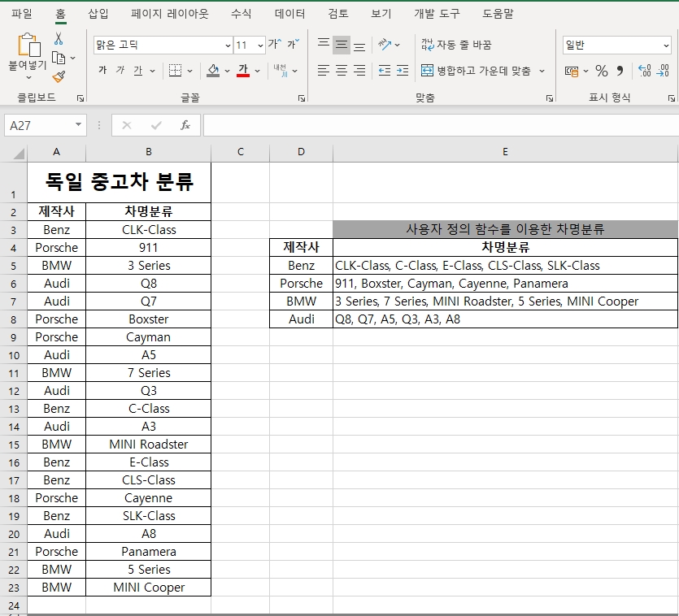Align text left icon
This screenshot has width=679, height=616.
click(323, 70)
